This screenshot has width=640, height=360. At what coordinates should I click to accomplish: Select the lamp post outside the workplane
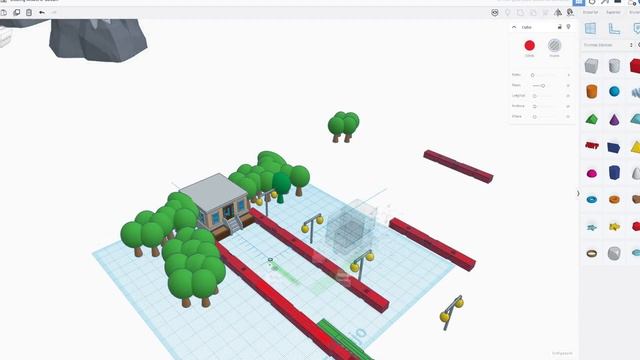pos(451,312)
